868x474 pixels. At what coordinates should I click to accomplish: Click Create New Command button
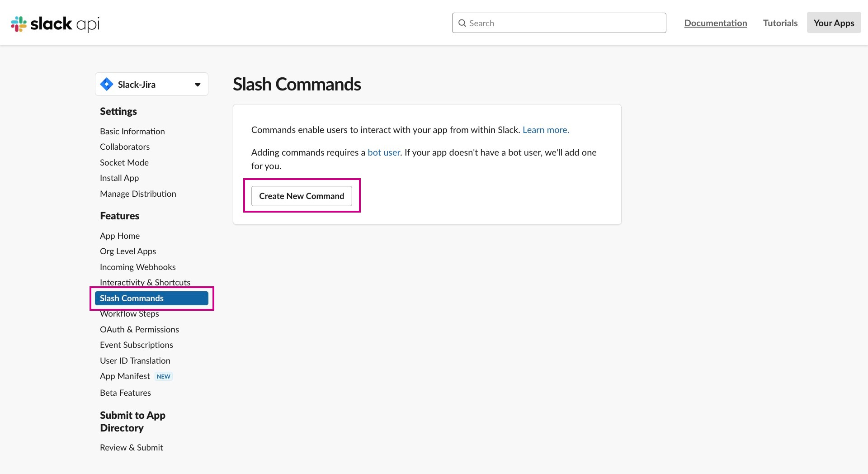pyautogui.click(x=302, y=196)
